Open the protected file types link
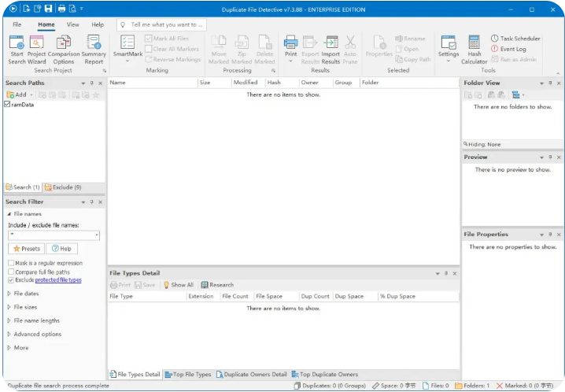565x392 pixels. 58,280
